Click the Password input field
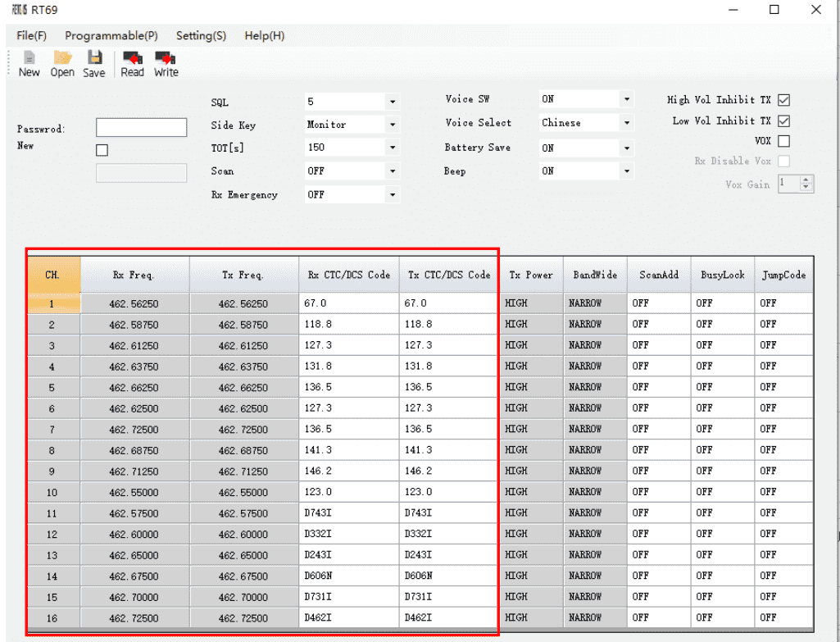 141,128
